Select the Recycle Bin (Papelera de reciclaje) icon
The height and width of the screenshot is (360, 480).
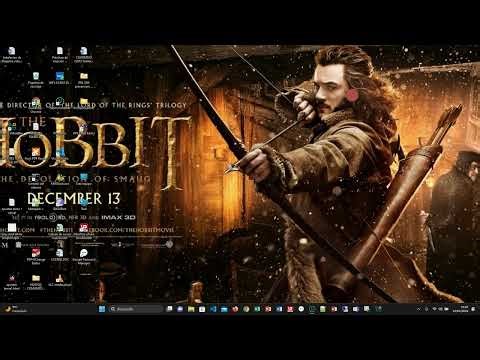(x=36, y=80)
